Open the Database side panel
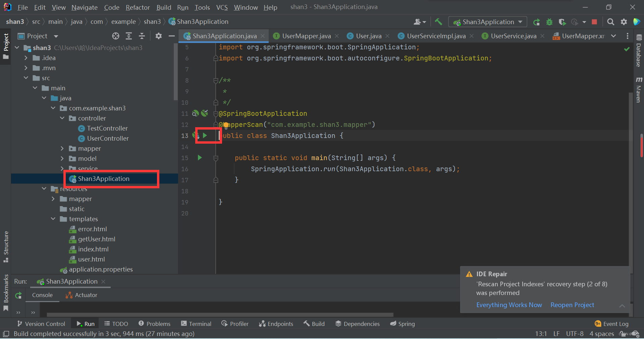The width and height of the screenshot is (644, 339). (639, 51)
